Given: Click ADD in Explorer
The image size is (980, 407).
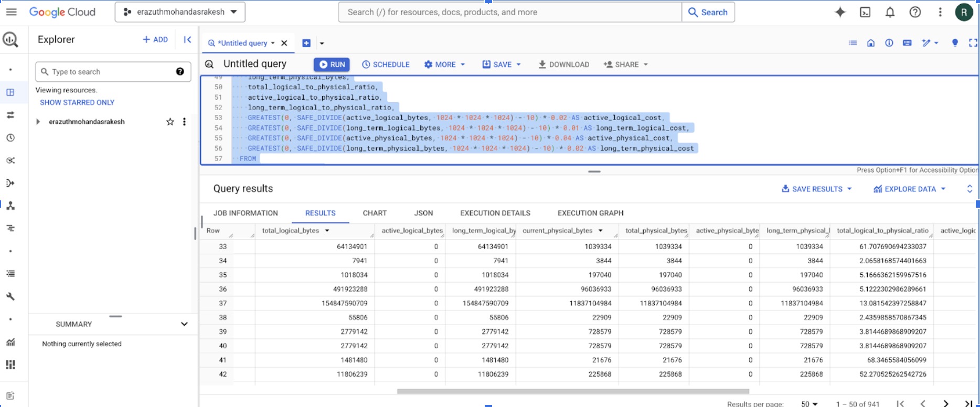Looking at the screenshot, I should (x=155, y=39).
